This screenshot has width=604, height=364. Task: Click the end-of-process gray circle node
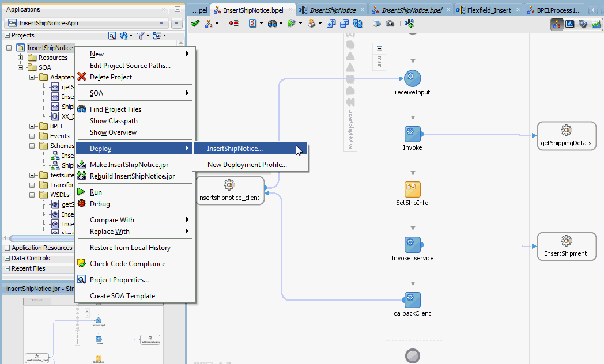[x=413, y=355]
